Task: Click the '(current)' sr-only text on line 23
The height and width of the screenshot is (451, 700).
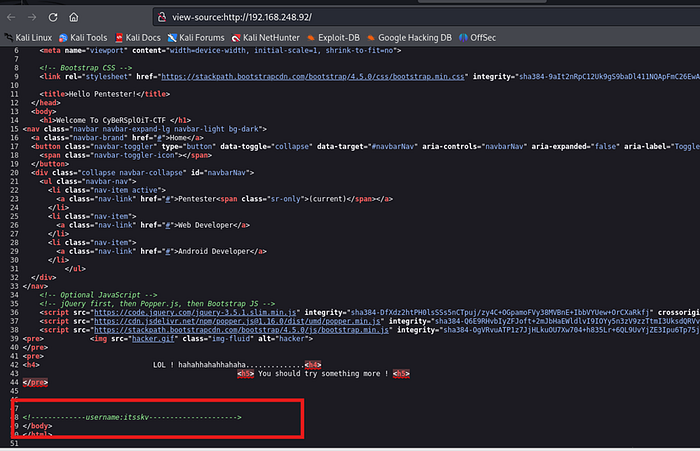Action: click(328, 199)
